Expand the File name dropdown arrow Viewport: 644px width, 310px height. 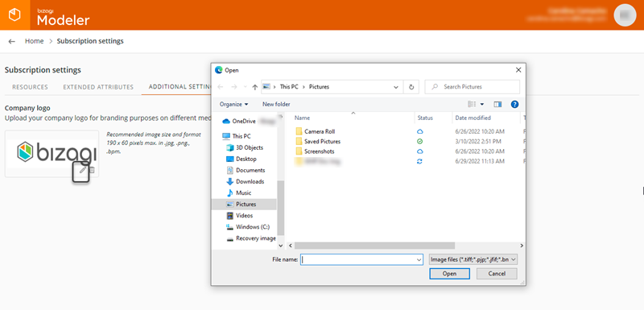[419, 259]
